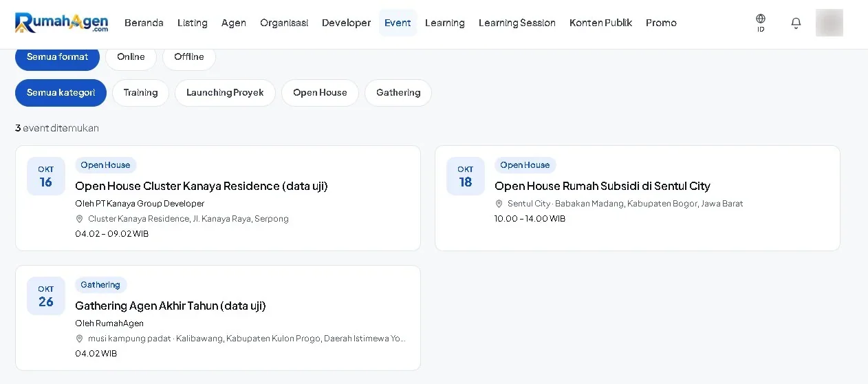The image size is (868, 384).
Task: Click 'Oleh RumahAgen' organizer text
Action: pyautogui.click(x=109, y=323)
